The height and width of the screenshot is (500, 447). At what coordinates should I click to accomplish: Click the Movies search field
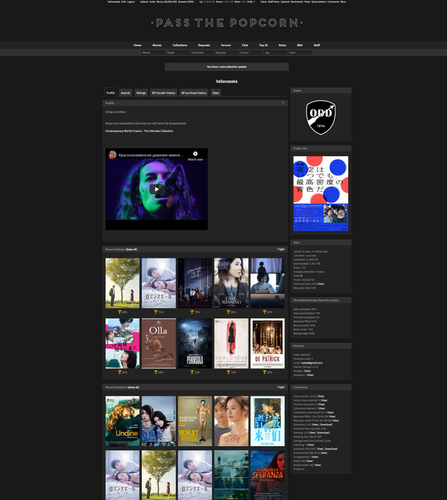(153, 53)
